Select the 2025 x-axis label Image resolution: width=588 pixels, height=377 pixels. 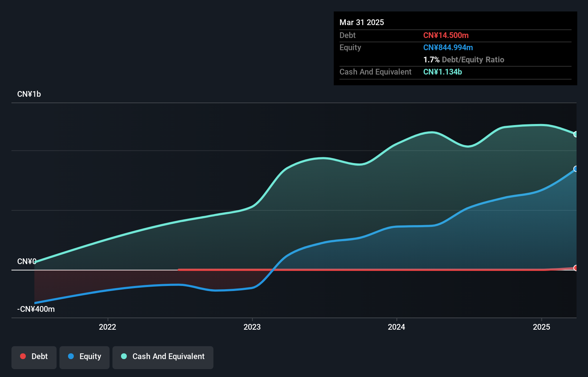click(x=541, y=327)
